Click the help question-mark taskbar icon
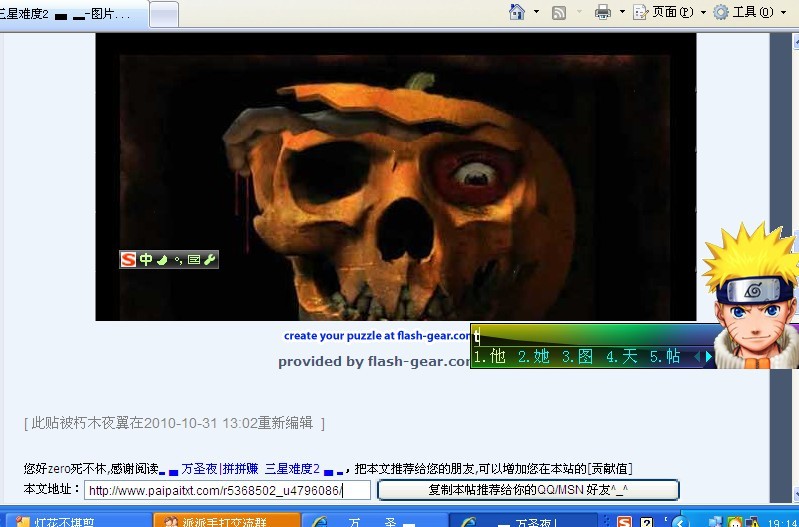 [647, 521]
